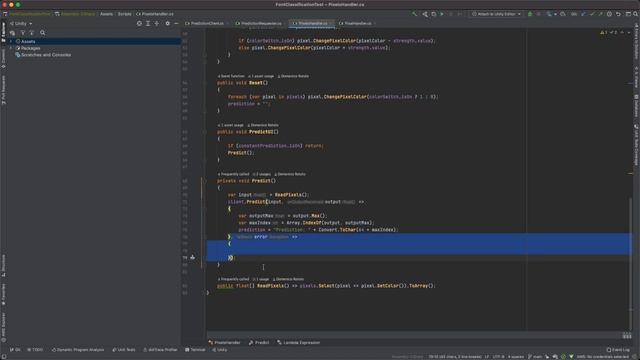640x360 pixels.
Task: Click the expand all icon in Explorer header
Action: tap(148, 24)
